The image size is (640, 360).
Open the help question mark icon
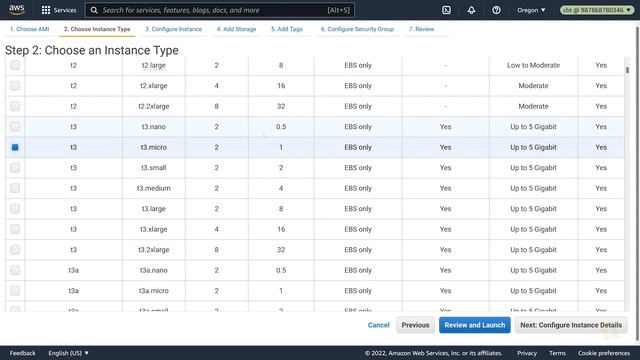496,10
